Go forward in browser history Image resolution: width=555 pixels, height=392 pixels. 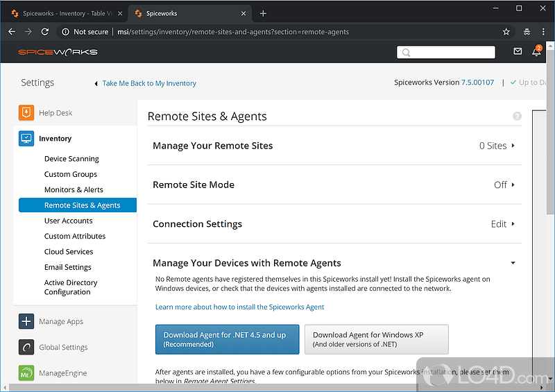coord(28,32)
